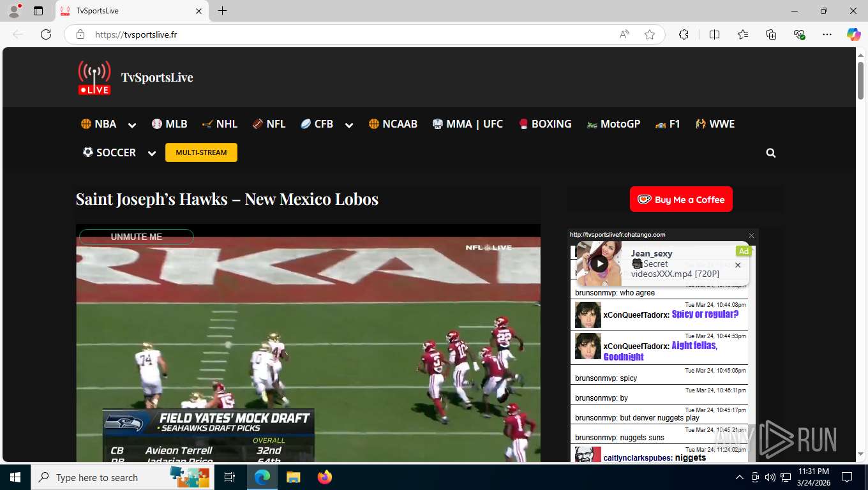Open Edge Settings and more menu
The width and height of the screenshot is (868, 490).
(827, 34)
